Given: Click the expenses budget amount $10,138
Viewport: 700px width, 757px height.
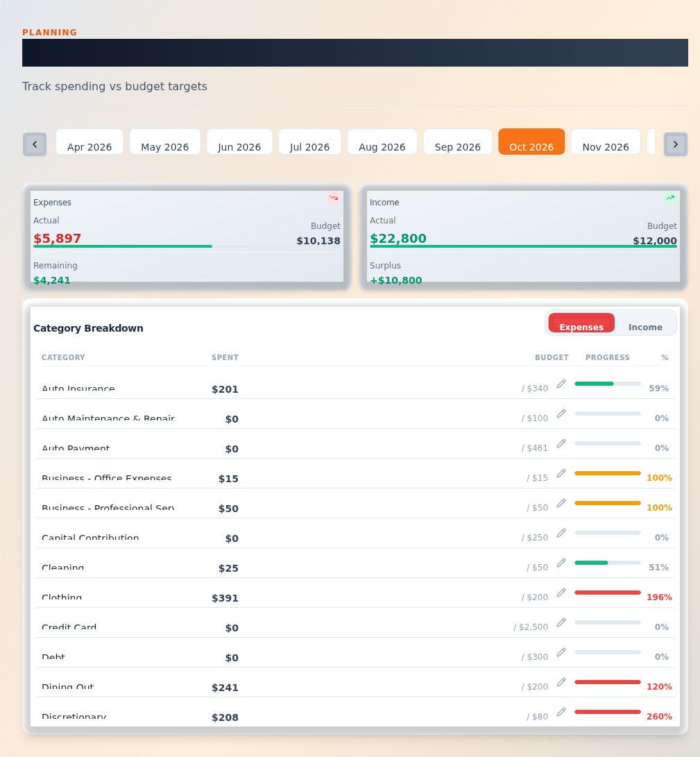Looking at the screenshot, I should tap(318, 241).
